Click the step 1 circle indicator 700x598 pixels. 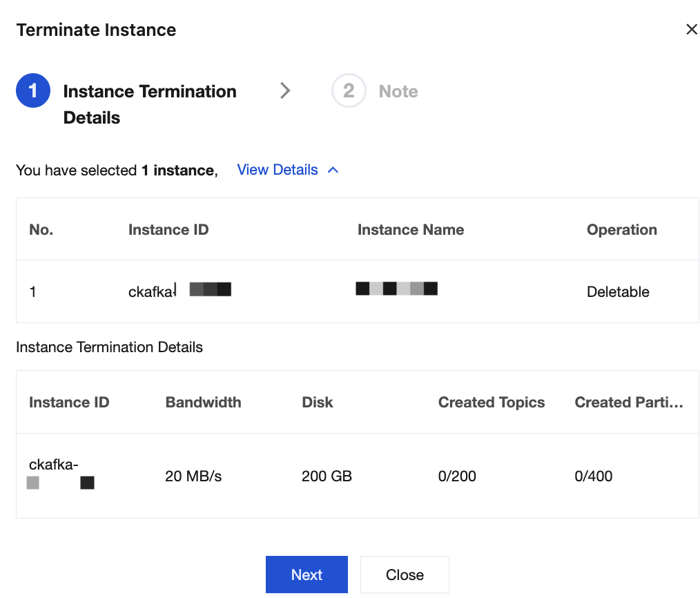33,91
